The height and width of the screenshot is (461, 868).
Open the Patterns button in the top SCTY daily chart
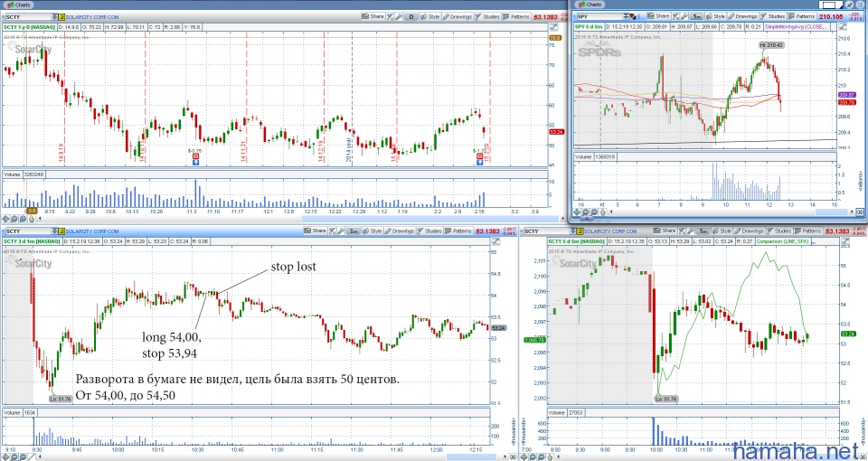click(x=514, y=16)
